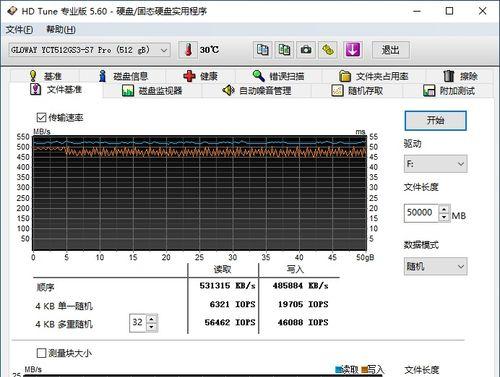The height and width of the screenshot is (377, 500).
Task: Click the thermometer temperature icon
Action: (188, 50)
